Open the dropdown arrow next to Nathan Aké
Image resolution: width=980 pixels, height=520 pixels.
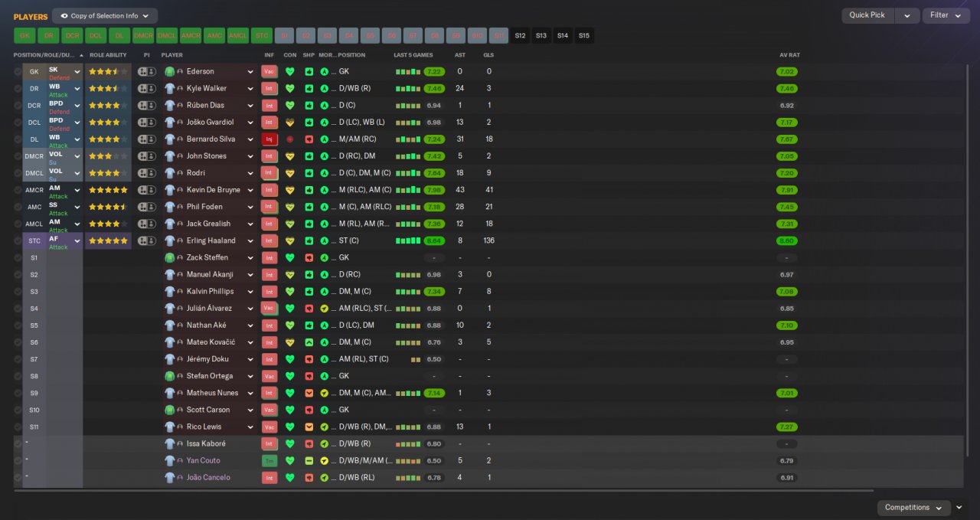250,325
